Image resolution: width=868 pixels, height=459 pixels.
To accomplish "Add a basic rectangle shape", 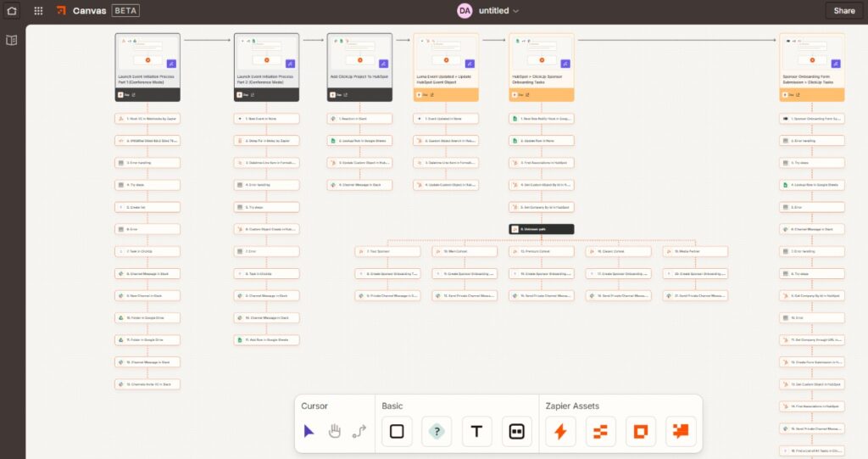I will [x=396, y=431].
